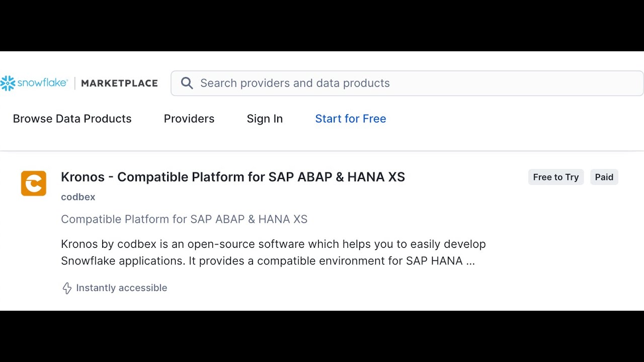
Task: Open the Kronos listing title
Action: click(233, 177)
